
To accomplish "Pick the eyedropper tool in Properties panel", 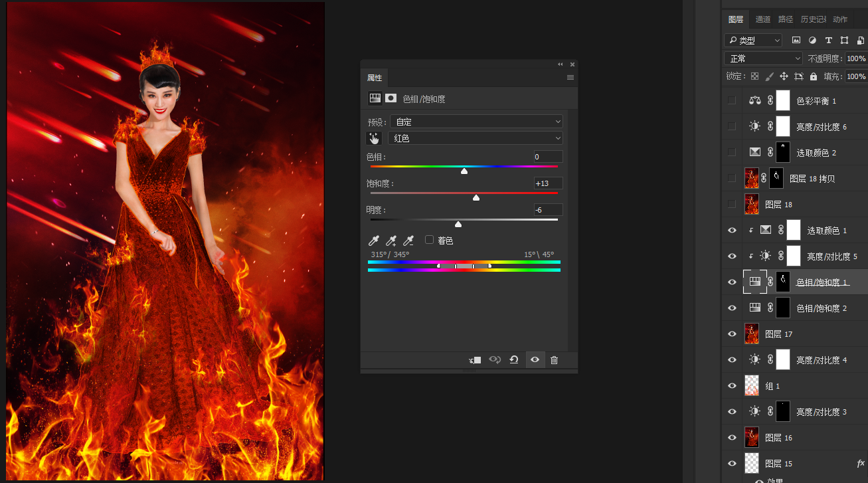I will pyautogui.click(x=375, y=241).
